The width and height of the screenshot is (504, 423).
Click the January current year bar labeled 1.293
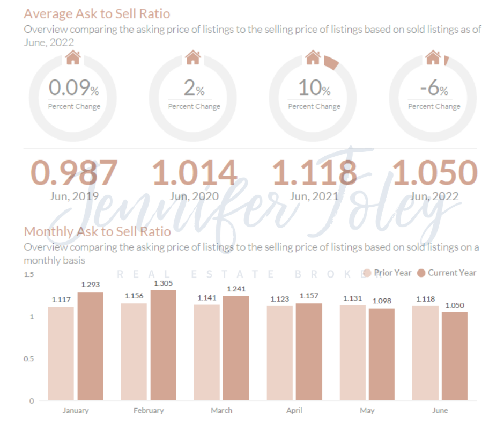(90, 346)
